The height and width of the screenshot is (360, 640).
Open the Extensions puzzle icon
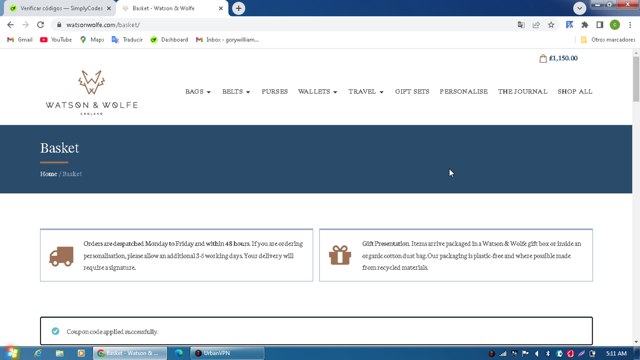point(584,25)
